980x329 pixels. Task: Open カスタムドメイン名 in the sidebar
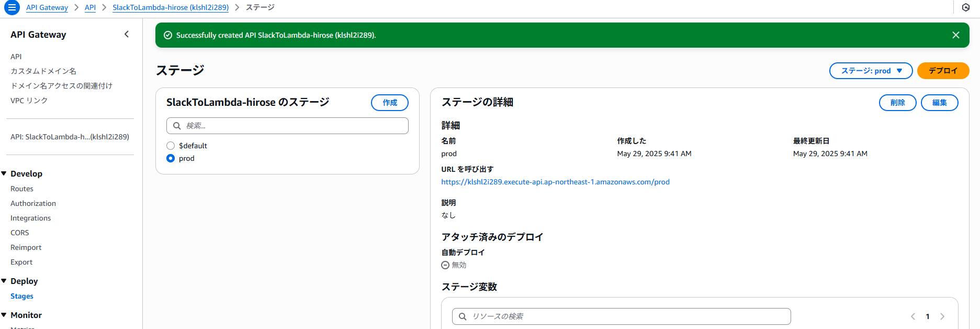(43, 71)
